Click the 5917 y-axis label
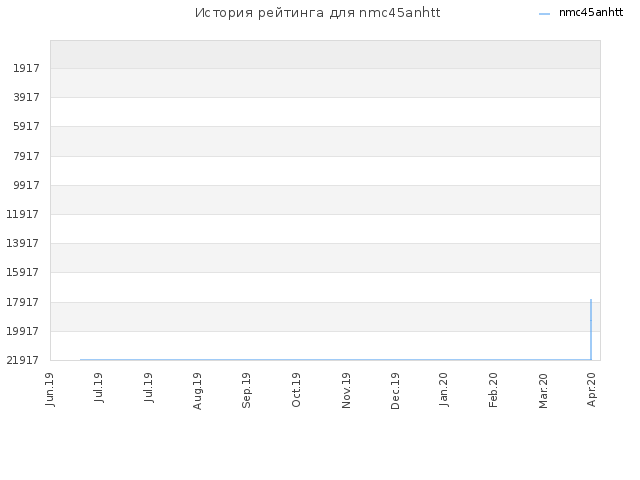Viewport: 640px width, 480px height. tap(27, 126)
